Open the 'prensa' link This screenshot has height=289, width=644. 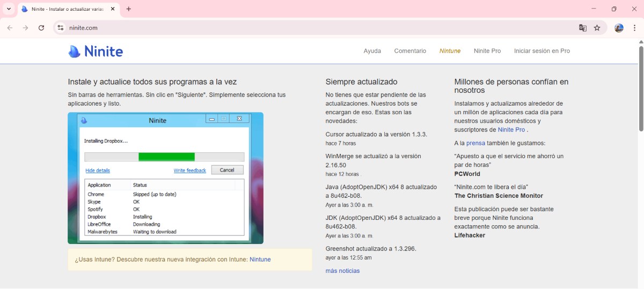pos(475,143)
